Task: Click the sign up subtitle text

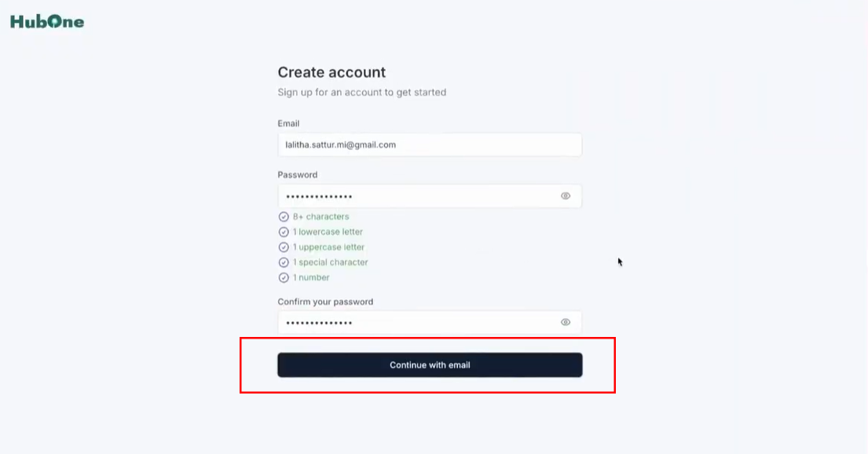Action: pyautogui.click(x=361, y=92)
